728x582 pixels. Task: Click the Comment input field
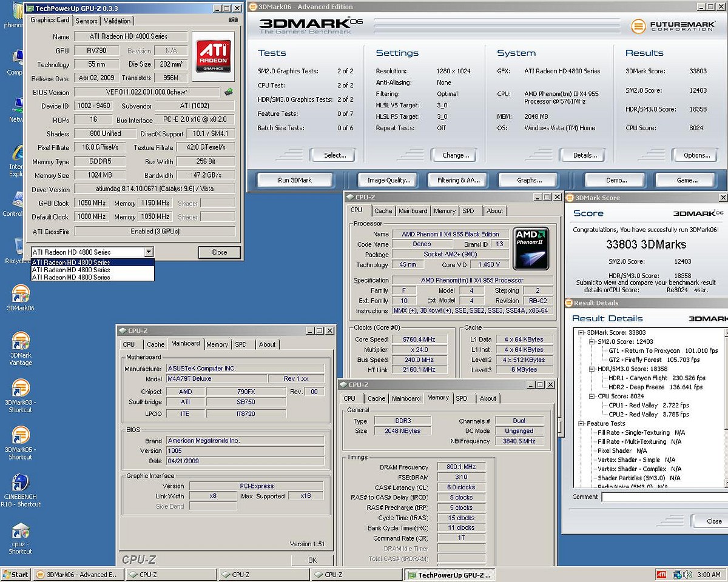[x=664, y=497]
